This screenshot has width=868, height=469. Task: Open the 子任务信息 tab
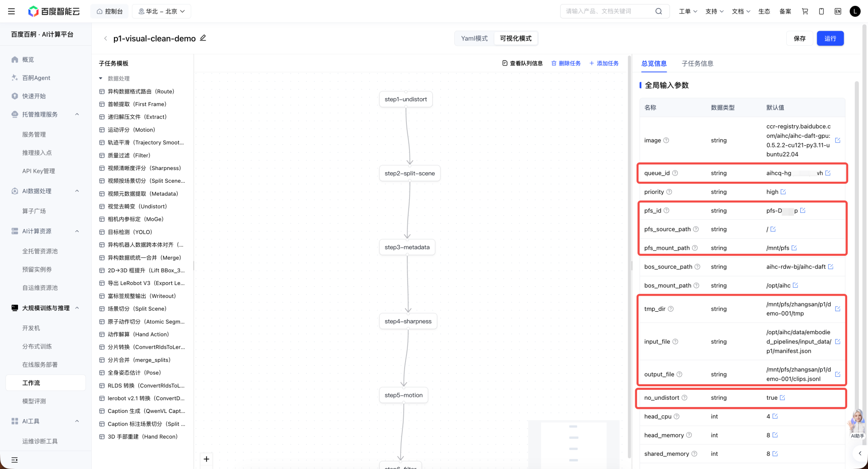click(x=697, y=63)
